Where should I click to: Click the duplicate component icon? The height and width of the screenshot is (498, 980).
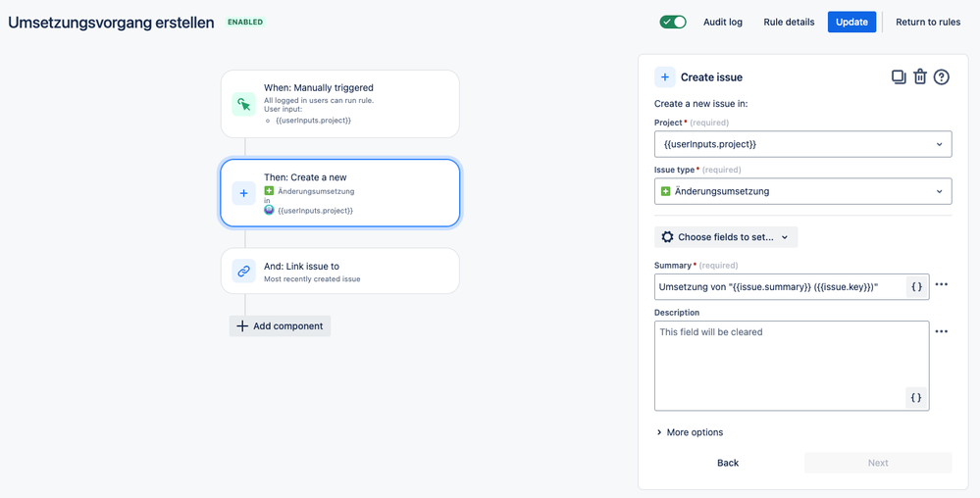(x=899, y=76)
